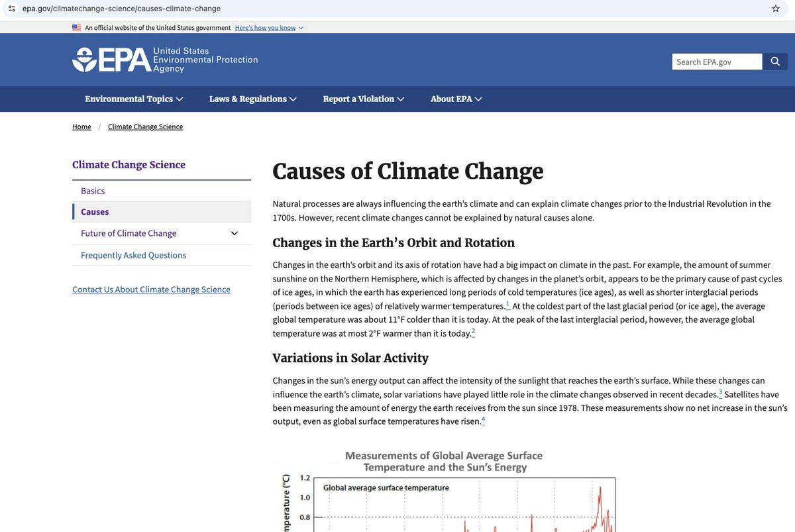Open the Report a Violation menu
The height and width of the screenshot is (532, 795).
click(x=363, y=99)
